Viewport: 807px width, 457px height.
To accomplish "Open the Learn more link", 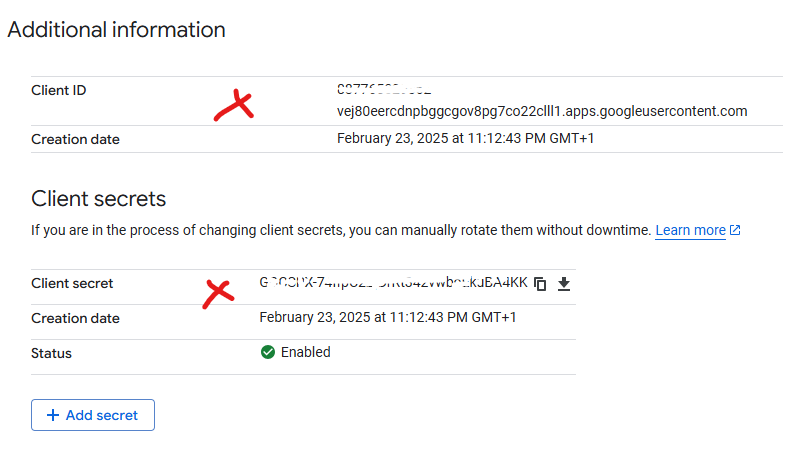I will 690,230.
